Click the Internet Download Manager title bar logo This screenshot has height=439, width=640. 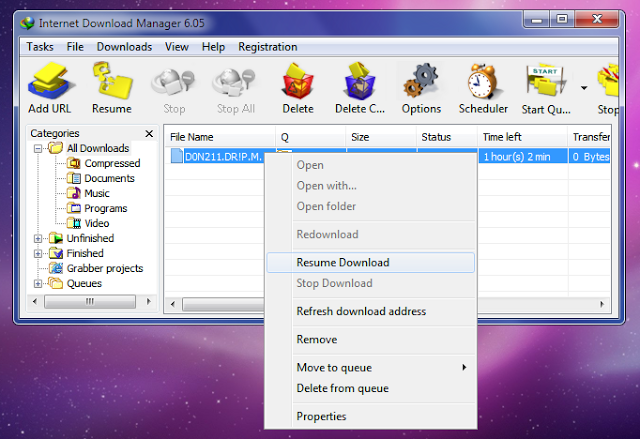click(27, 23)
